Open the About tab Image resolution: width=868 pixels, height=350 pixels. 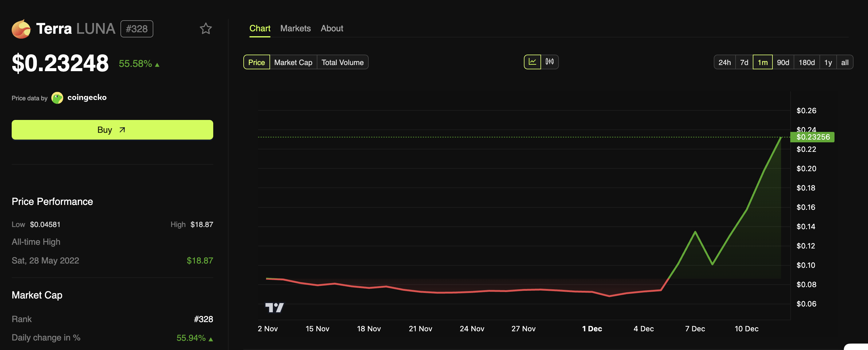[x=332, y=28]
